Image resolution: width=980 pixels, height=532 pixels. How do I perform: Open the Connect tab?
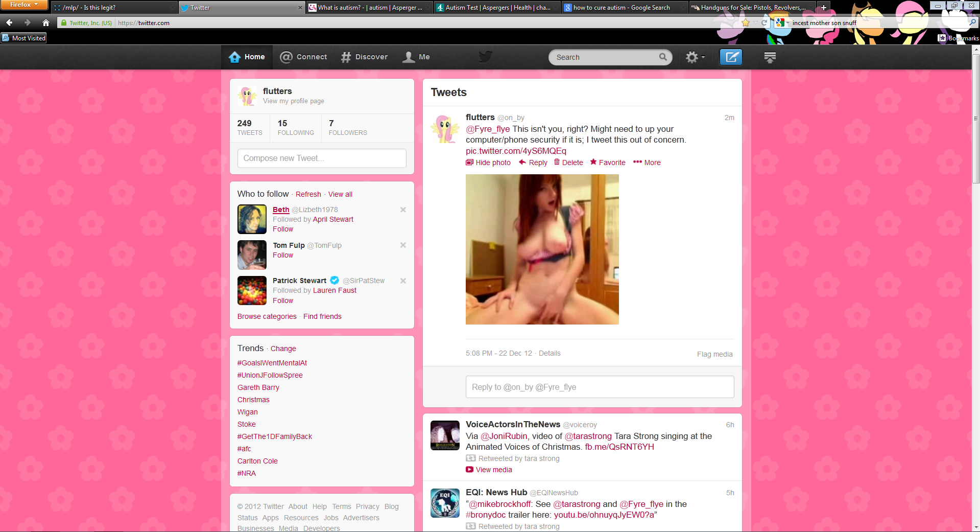pyautogui.click(x=303, y=57)
